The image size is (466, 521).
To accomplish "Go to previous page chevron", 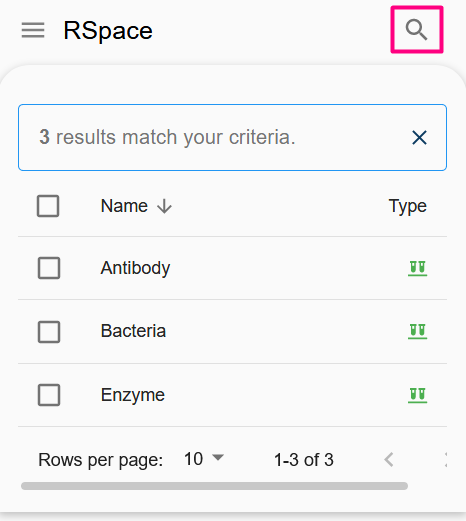I will pos(389,460).
